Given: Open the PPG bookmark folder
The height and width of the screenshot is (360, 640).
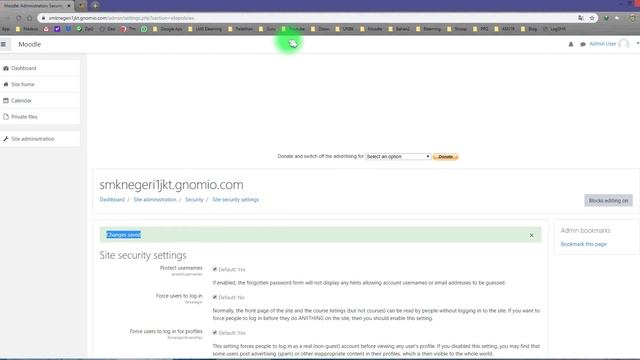Looking at the screenshot, I should (480, 29).
